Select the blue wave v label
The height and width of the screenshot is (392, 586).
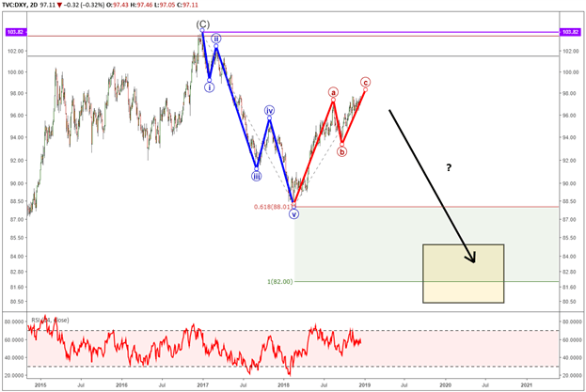coord(294,214)
